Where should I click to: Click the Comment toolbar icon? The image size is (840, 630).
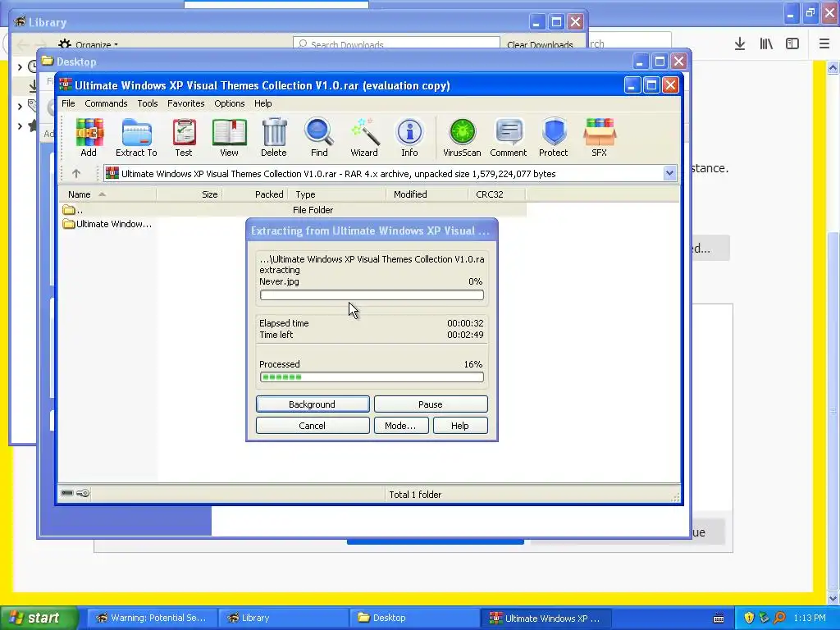[x=509, y=138]
